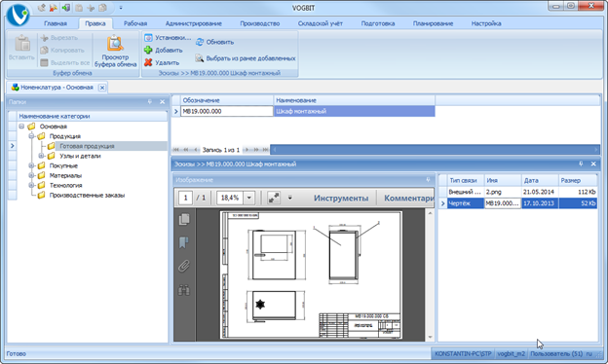Screen dimensions: 608x364
Task: Open the viewer toolbar overflow dropdown arrow
Action: (289, 198)
